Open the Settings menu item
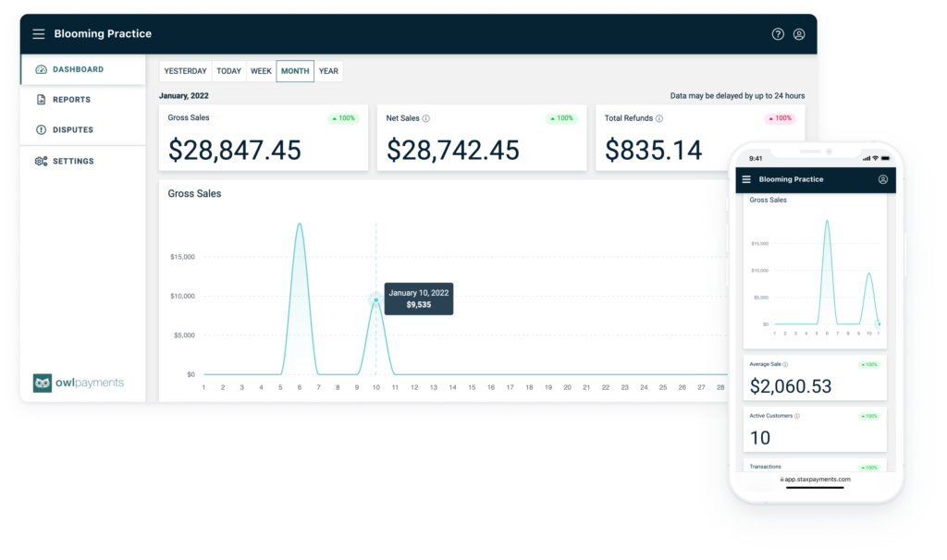947x560 pixels. 83,161
